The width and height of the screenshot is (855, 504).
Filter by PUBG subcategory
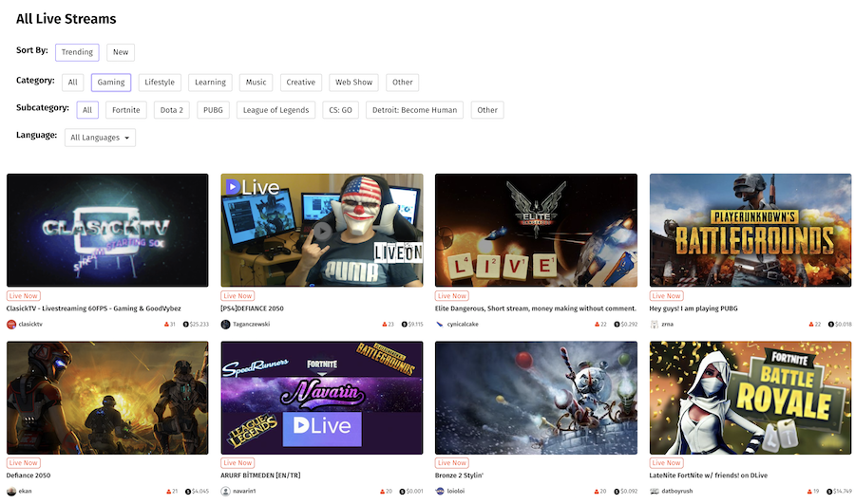click(x=213, y=110)
